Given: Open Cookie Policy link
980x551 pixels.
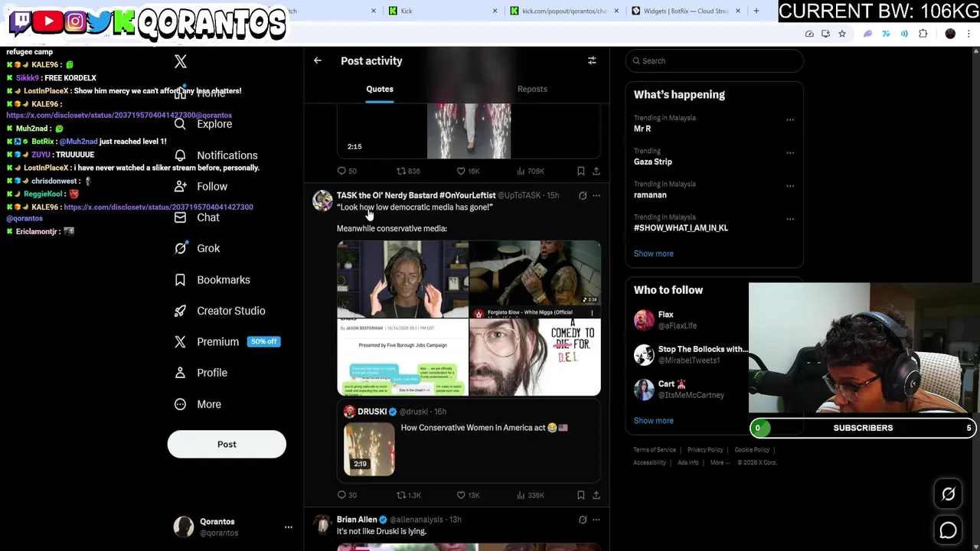Looking at the screenshot, I should click(752, 450).
